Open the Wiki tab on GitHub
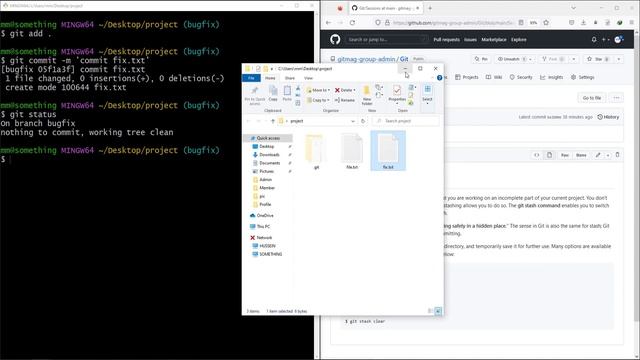 [494, 77]
